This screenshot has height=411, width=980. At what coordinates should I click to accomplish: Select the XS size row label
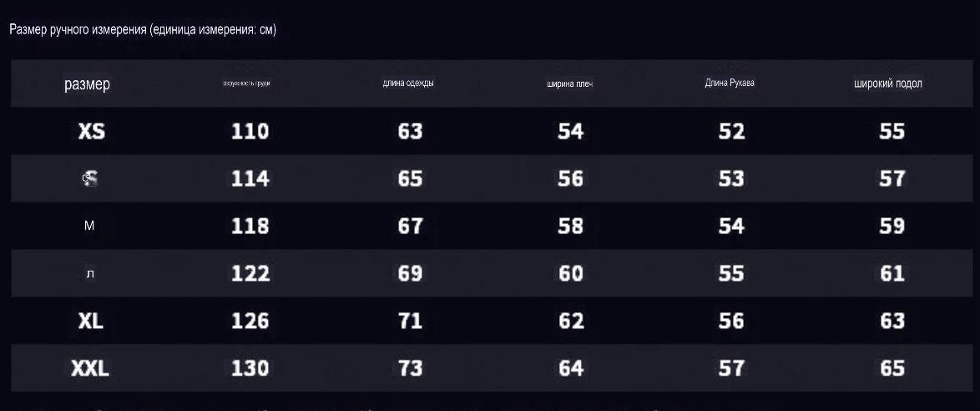tap(91, 131)
